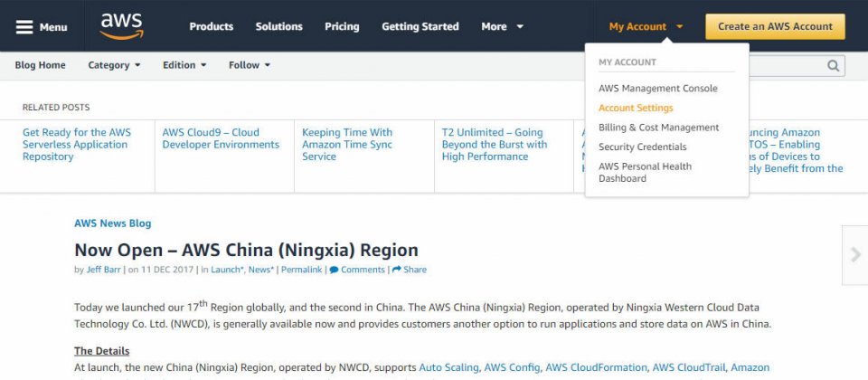This screenshot has height=380, width=868.
Task: Open the AWS Config link
Action: 514,368
